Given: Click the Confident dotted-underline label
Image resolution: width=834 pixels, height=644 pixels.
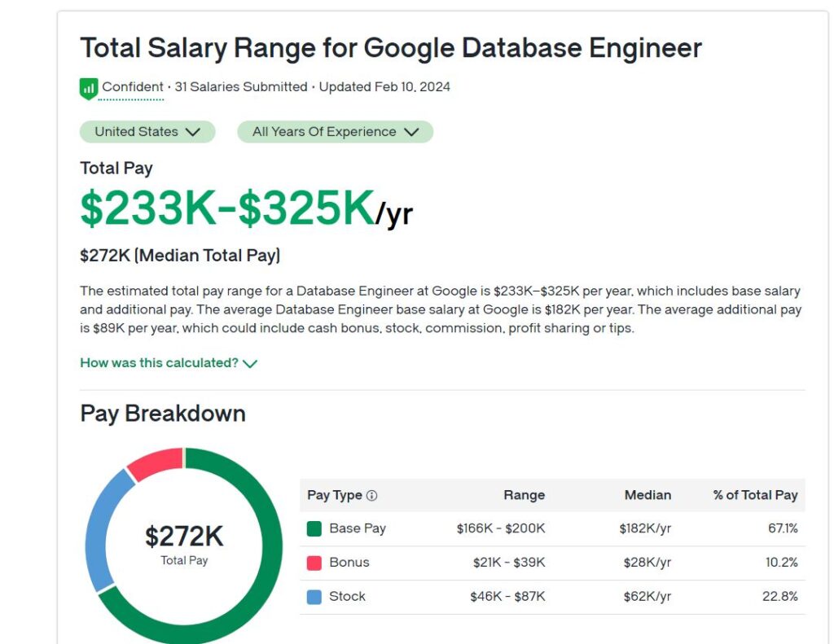Looking at the screenshot, I should pos(132,87).
